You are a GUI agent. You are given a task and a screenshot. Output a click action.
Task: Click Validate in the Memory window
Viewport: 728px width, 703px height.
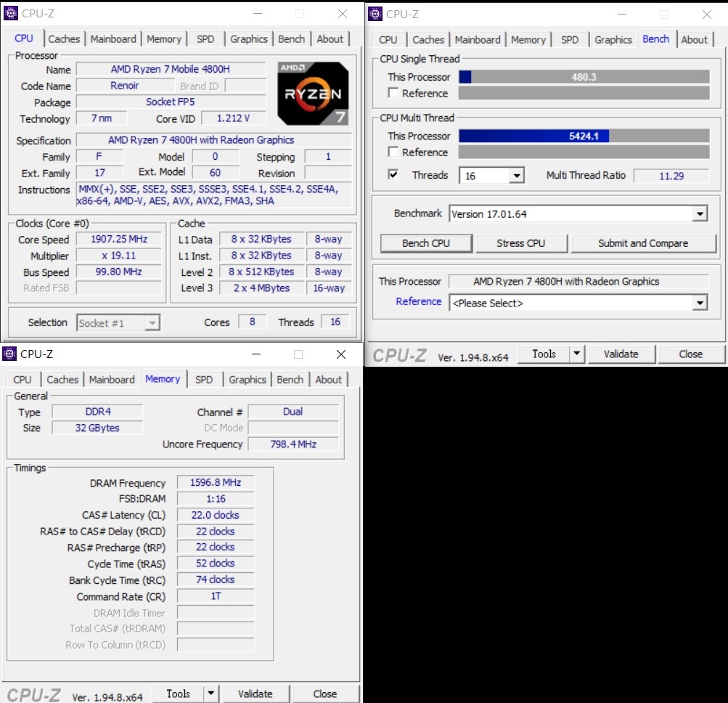tap(255, 694)
